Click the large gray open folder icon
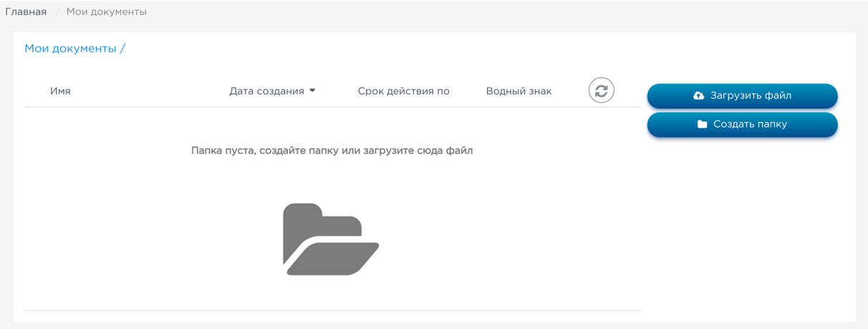868x329 pixels. [331, 239]
